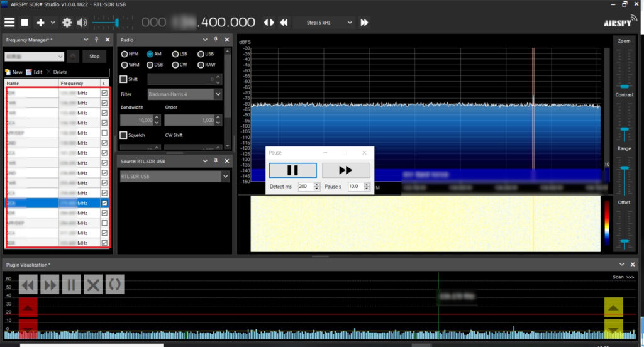
Task: Click the Order value field
Action: click(189, 120)
